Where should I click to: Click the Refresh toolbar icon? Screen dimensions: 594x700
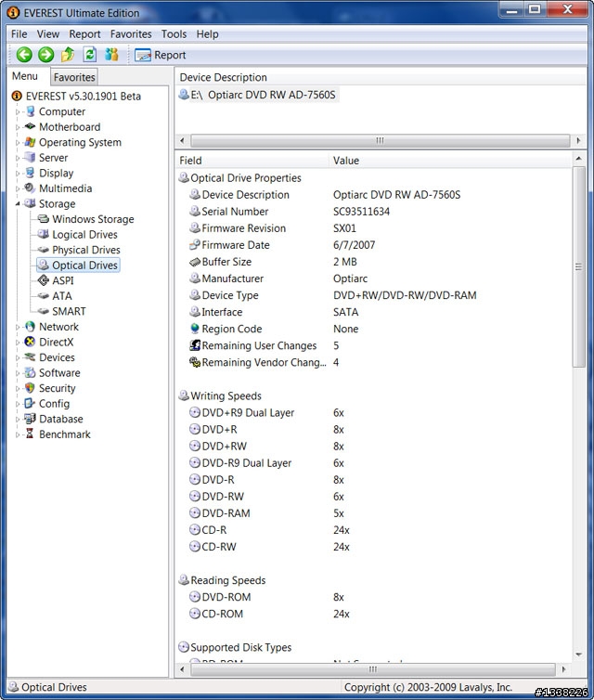(90, 55)
